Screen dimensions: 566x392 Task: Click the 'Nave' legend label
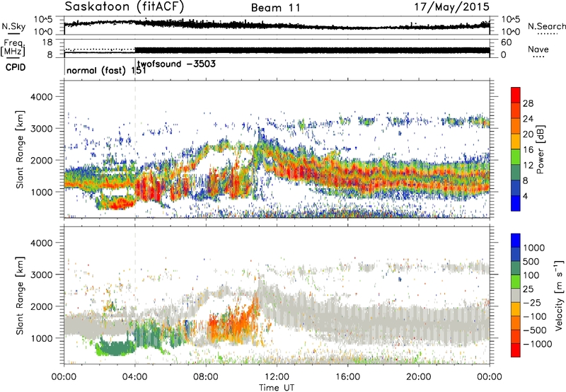pos(538,50)
